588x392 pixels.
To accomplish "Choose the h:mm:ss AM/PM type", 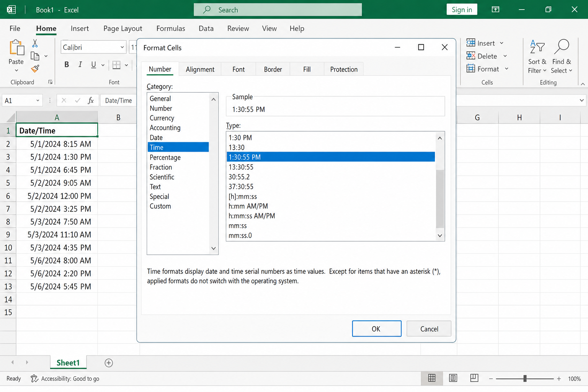I will coord(331,216).
